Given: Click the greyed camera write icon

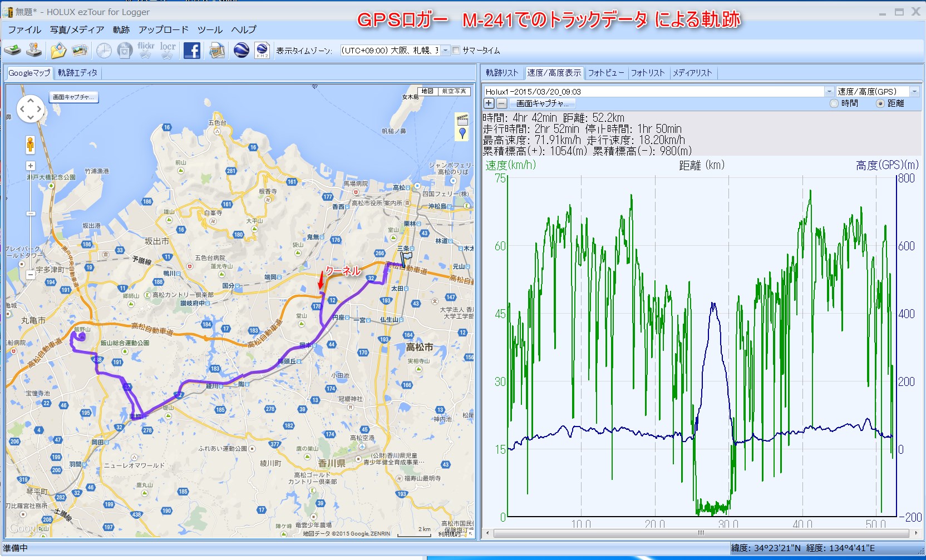Looking at the screenshot, I should (x=125, y=51).
